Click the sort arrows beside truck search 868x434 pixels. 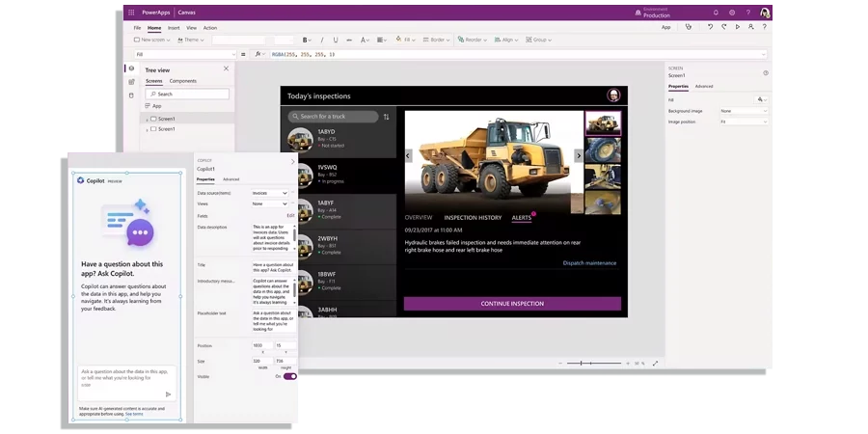386,117
